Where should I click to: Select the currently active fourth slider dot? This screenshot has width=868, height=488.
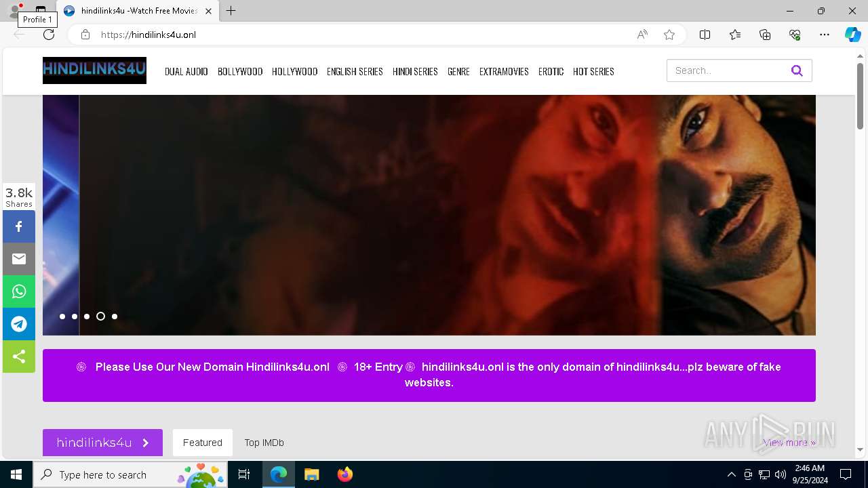click(100, 317)
